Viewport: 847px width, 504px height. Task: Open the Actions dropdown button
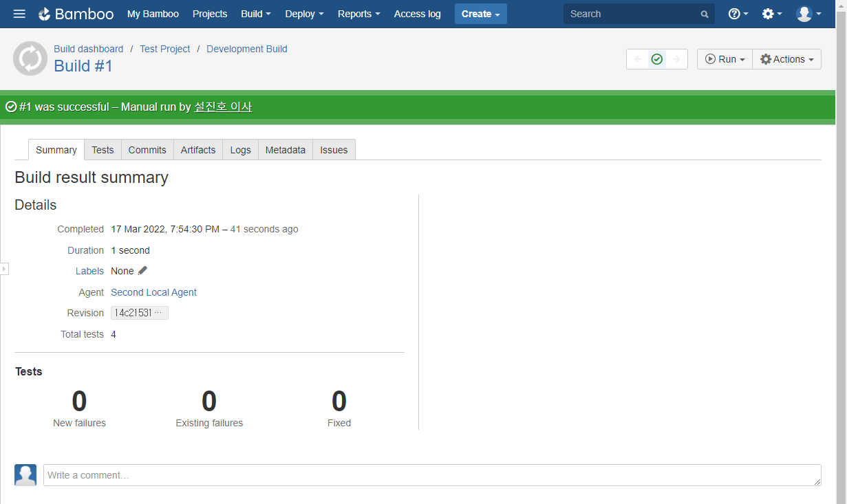click(x=786, y=59)
